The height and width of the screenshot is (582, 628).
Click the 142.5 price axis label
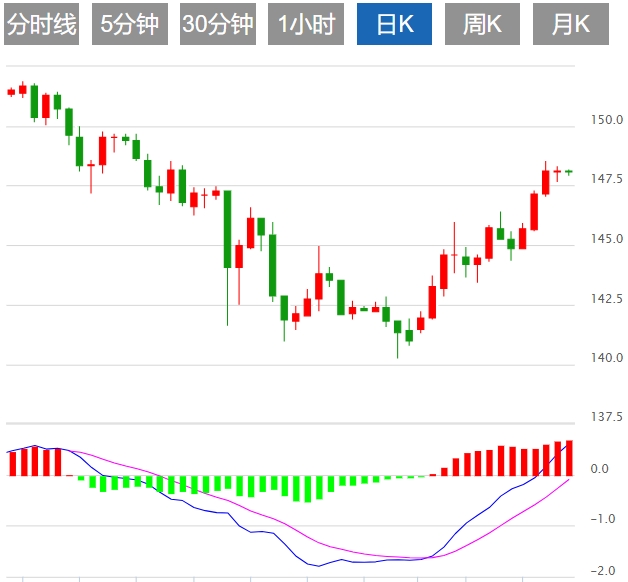(606, 298)
